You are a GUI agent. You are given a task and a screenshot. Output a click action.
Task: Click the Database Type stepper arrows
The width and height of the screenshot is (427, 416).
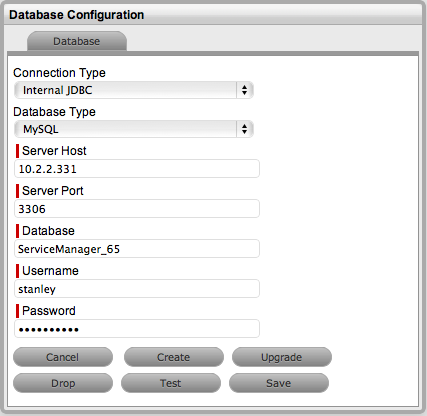click(x=245, y=129)
